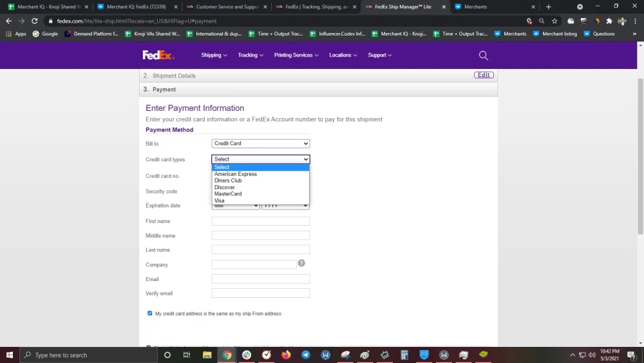Open the Google bookmark
The height and width of the screenshot is (363, 644).
click(x=45, y=34)
